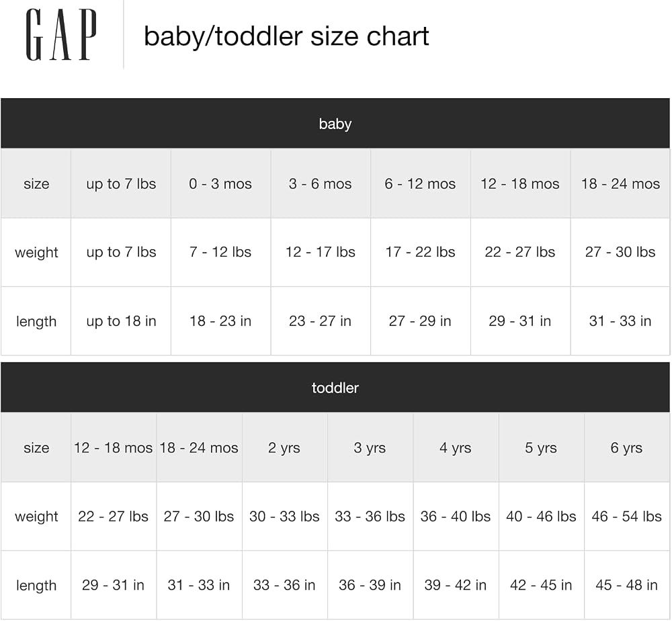
Task: Click the 0 - 3 mos size cell
Action: (220, 183)
